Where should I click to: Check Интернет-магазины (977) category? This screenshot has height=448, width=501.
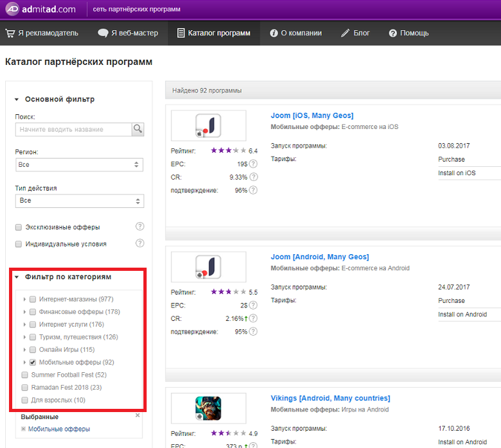coord(33,299)
